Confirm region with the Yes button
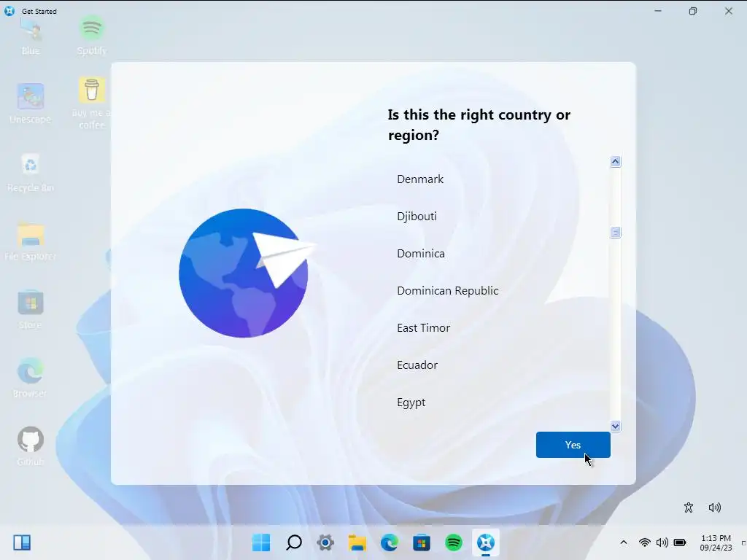 [x=573, y=445]
